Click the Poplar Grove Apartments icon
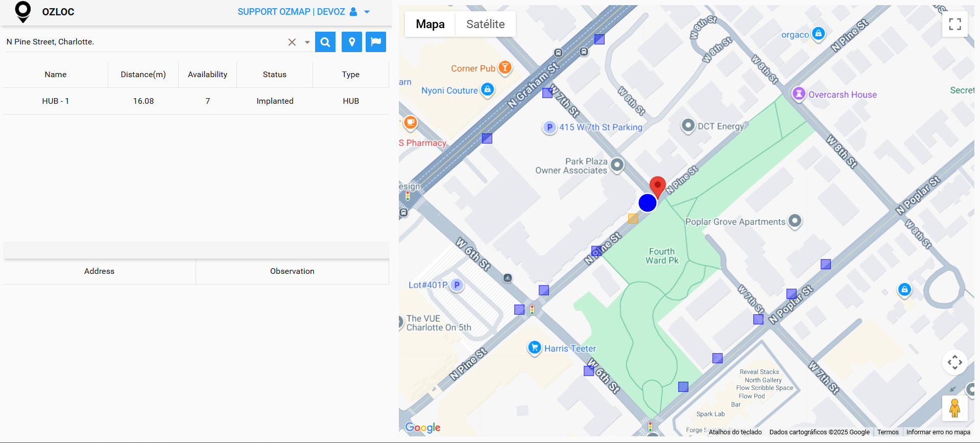 [795, 221]
